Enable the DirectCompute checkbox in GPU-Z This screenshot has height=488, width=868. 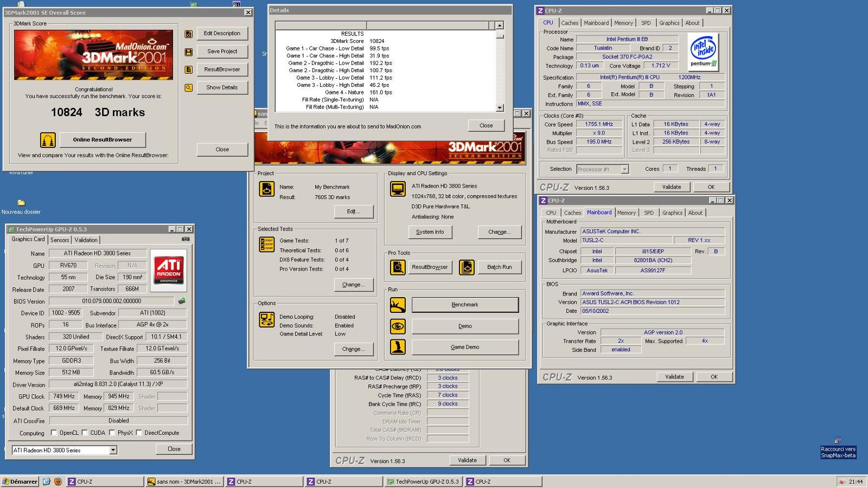(139, 433)
